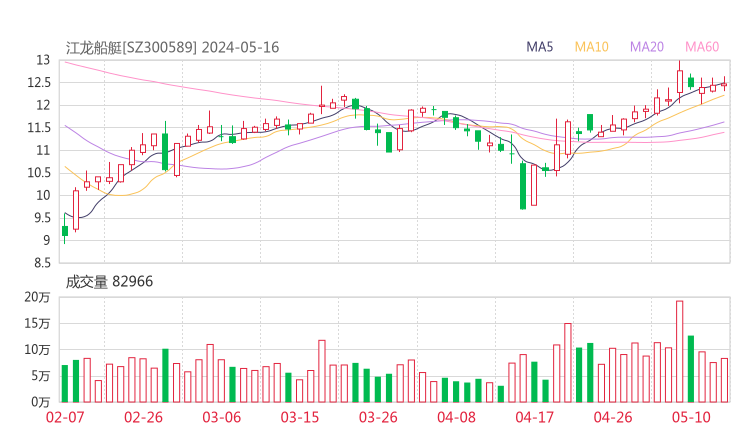Click the long green candlestick below 10.5 in mid-April
The height and width of the screenshot is (440, 740).
click(x=523, y=186)
